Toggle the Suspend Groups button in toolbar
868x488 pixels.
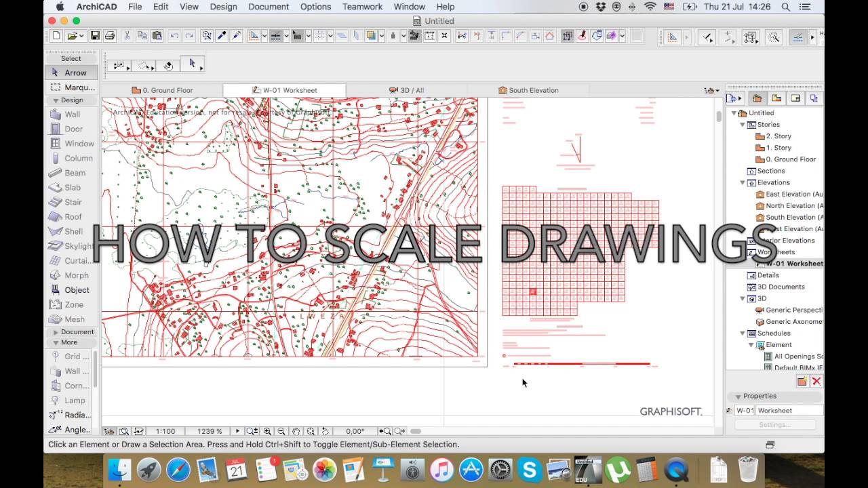tap(567, 36)
